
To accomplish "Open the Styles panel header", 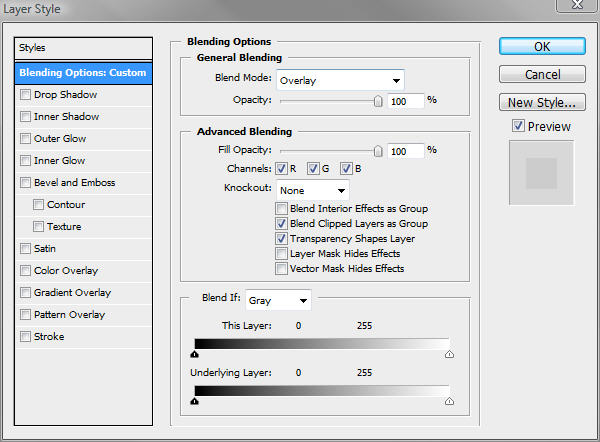I will click(83, 48).
